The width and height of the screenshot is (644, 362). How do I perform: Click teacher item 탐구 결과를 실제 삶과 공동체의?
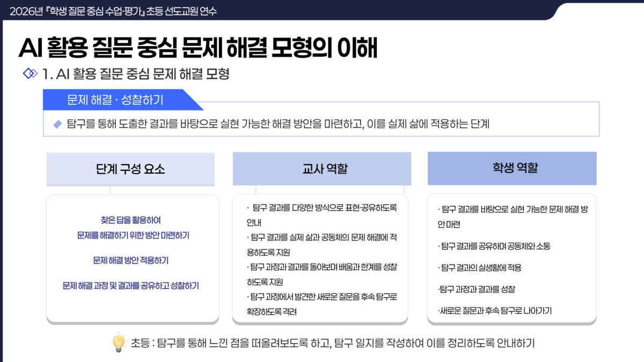click(x=322, y=244)
